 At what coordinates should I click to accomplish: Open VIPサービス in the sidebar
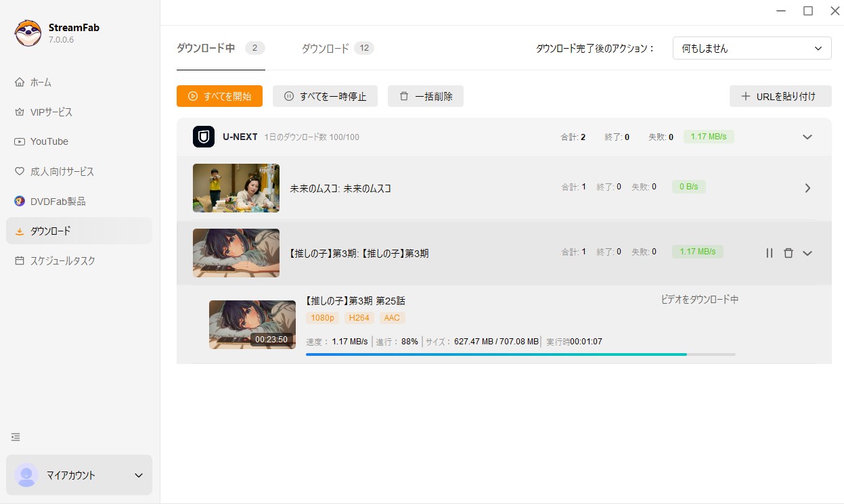point(51,112)
